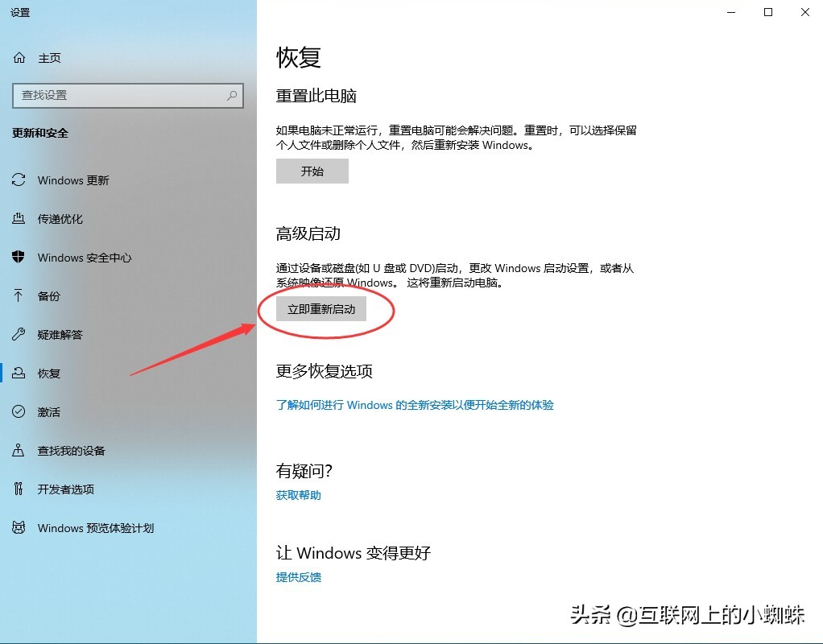Click the circled 立即重新启动 button

point(320,308)
